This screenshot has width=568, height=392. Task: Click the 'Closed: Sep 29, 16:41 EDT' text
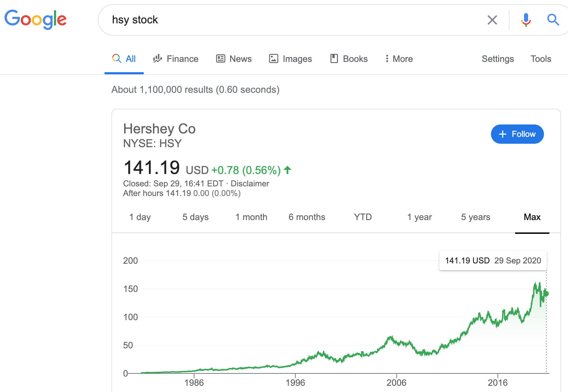pyautogui.click(x=173, y=184)
